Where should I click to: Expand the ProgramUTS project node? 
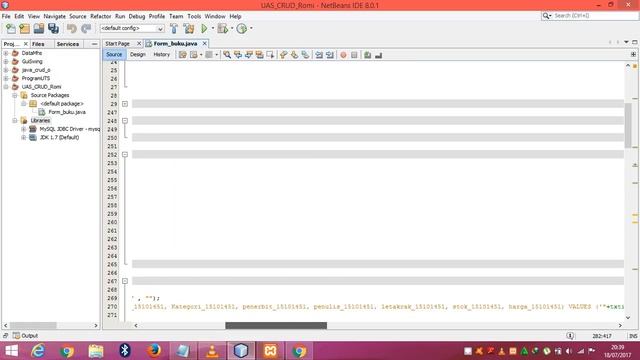(x=6, y=78)
